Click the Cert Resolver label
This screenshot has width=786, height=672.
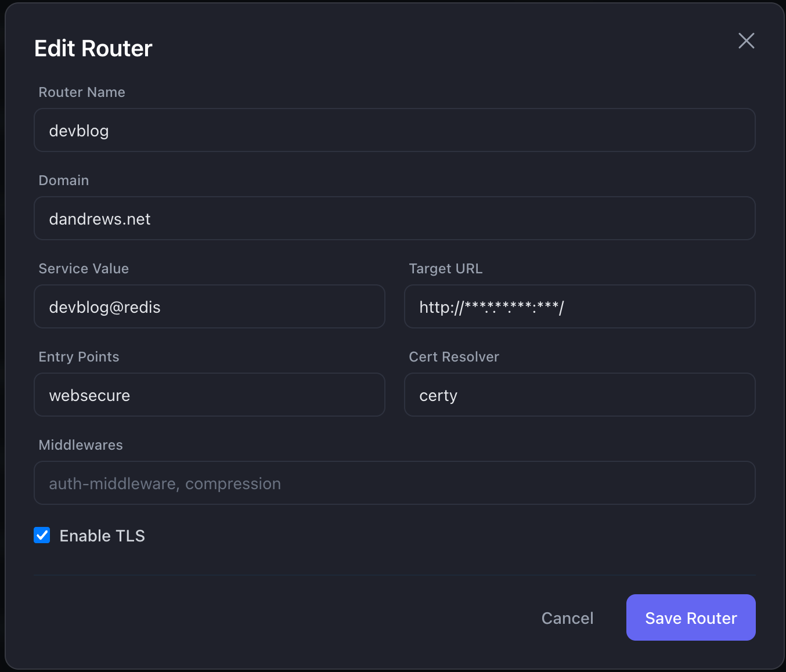[x=454, y=357]
